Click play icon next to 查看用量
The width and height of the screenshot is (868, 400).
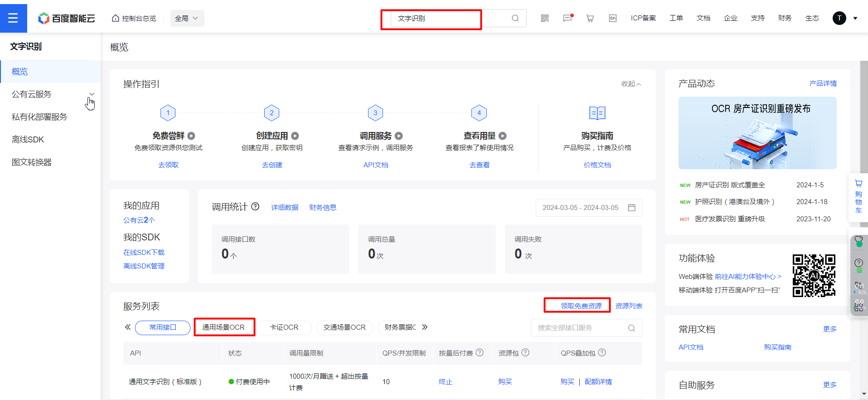503,136
